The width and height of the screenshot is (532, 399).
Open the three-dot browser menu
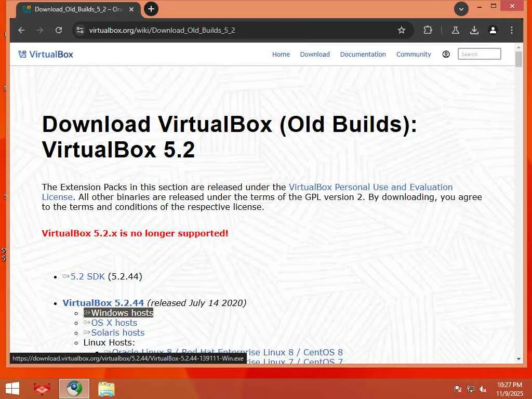click(512, 30)
